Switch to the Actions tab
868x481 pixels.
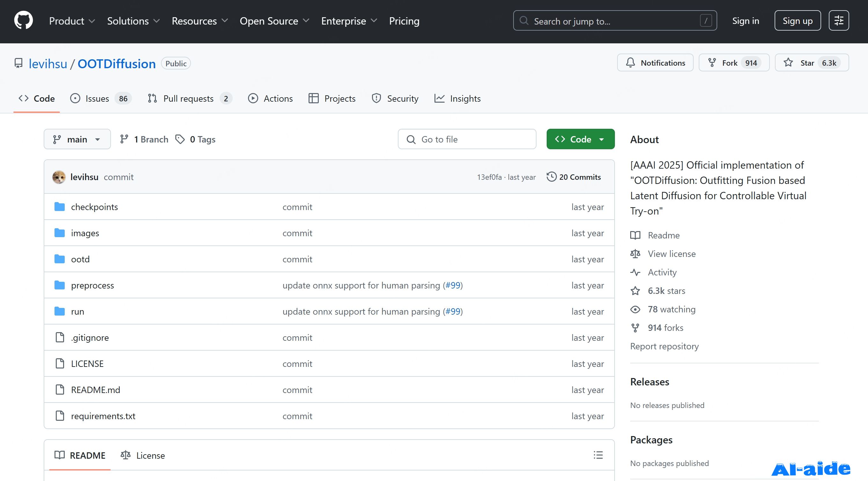[x=270, y=98]
